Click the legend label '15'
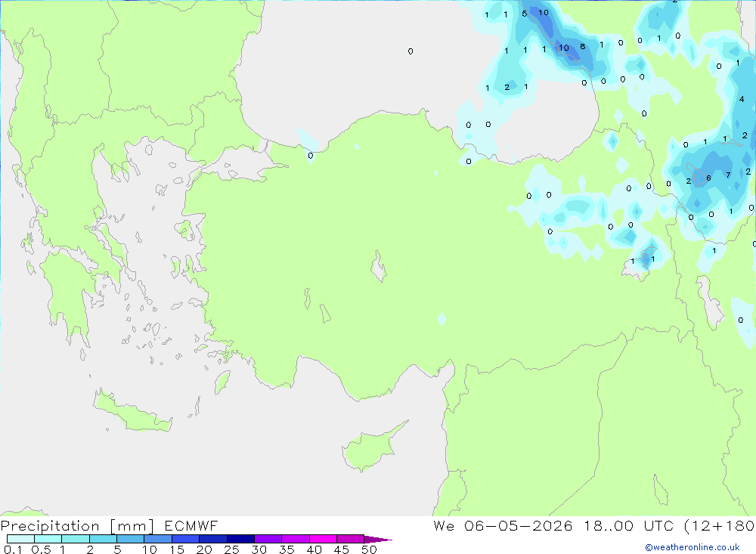This screenshot has height=554, width=756. click(177, 549)
